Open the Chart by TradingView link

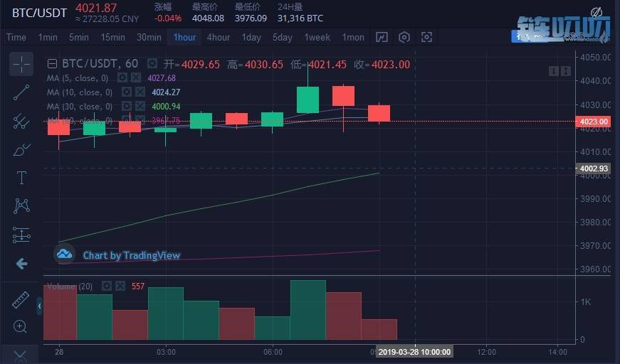click(131, 255)
